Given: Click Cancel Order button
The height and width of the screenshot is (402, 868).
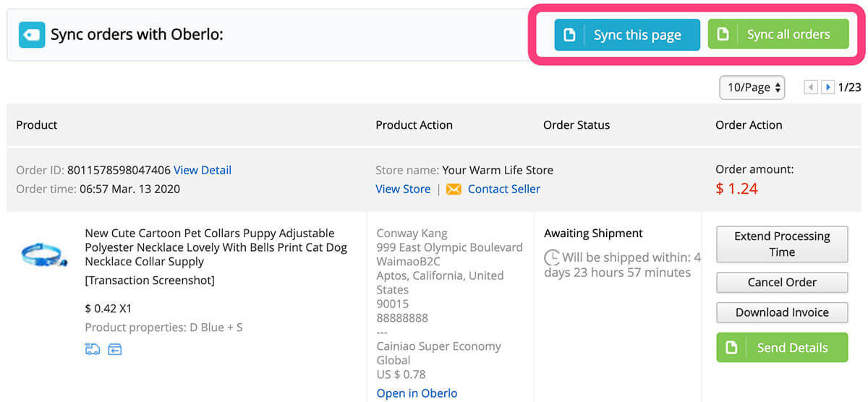Looking at the screenshot, I should pos(782,283).
